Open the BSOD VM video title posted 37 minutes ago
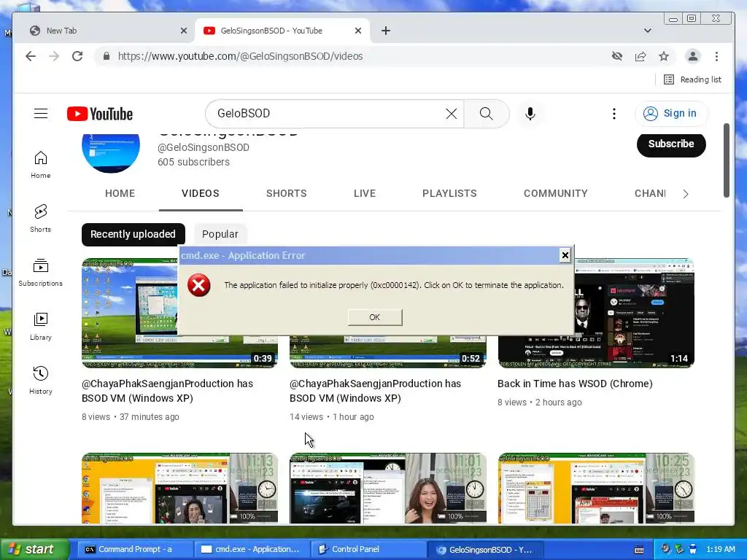Screen dimensions: 747x560 coord(167,391)
